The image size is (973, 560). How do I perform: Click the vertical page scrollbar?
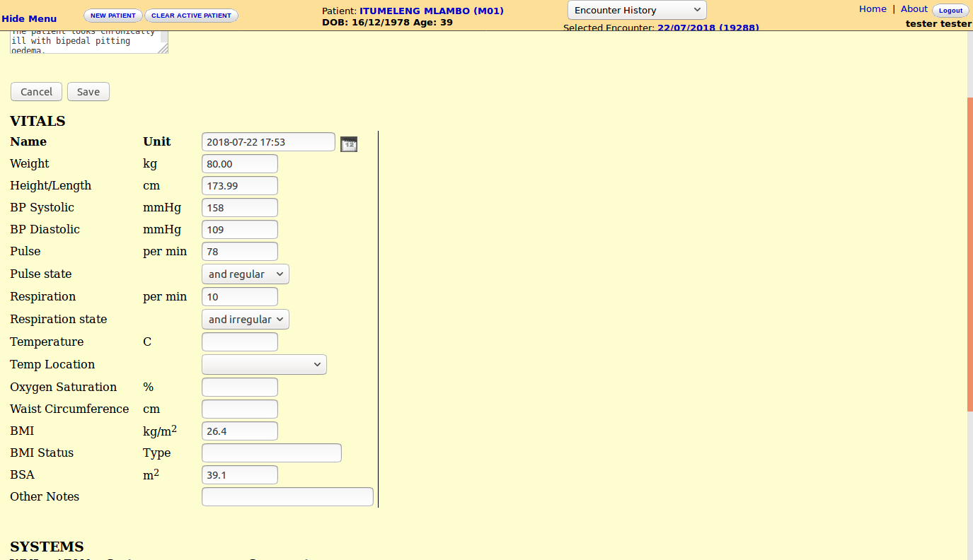click(x=969, y=255)
